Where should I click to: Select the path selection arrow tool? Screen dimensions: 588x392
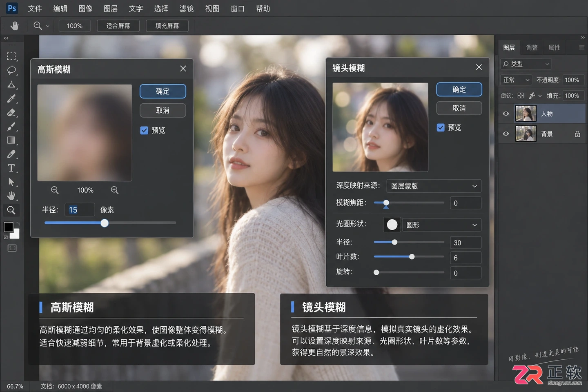coord(11,182)
